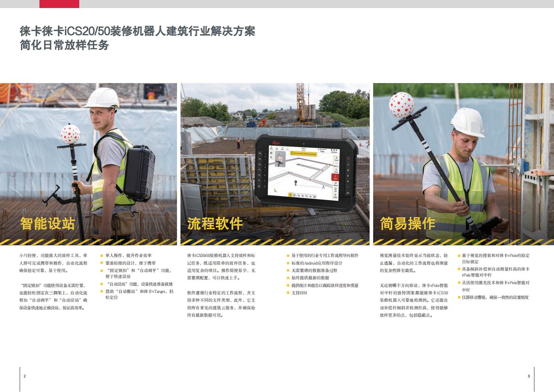Click the yellow heading "简易操作"
This screenshot has width=554, height=392.
[407, 223]
